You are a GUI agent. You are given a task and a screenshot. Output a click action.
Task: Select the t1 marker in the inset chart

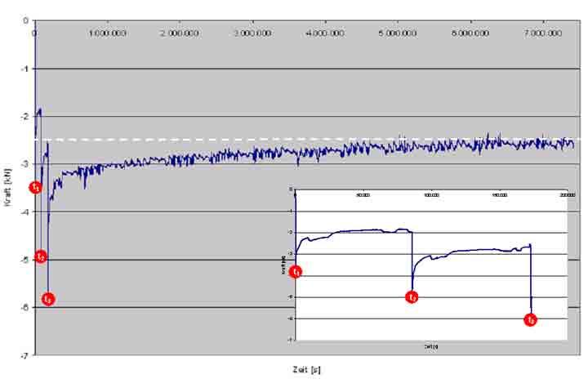pyautogui.click(x=297, y=271)
